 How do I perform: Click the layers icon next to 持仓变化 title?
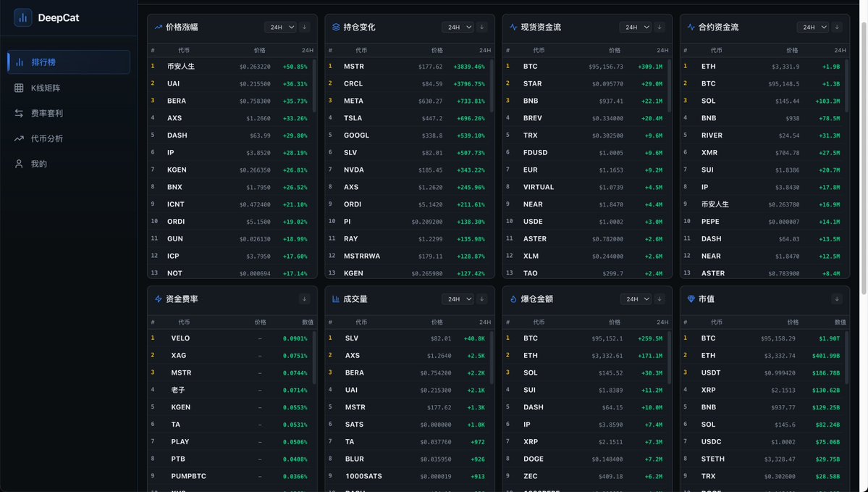pyautogui.click(x=335, y=27)
